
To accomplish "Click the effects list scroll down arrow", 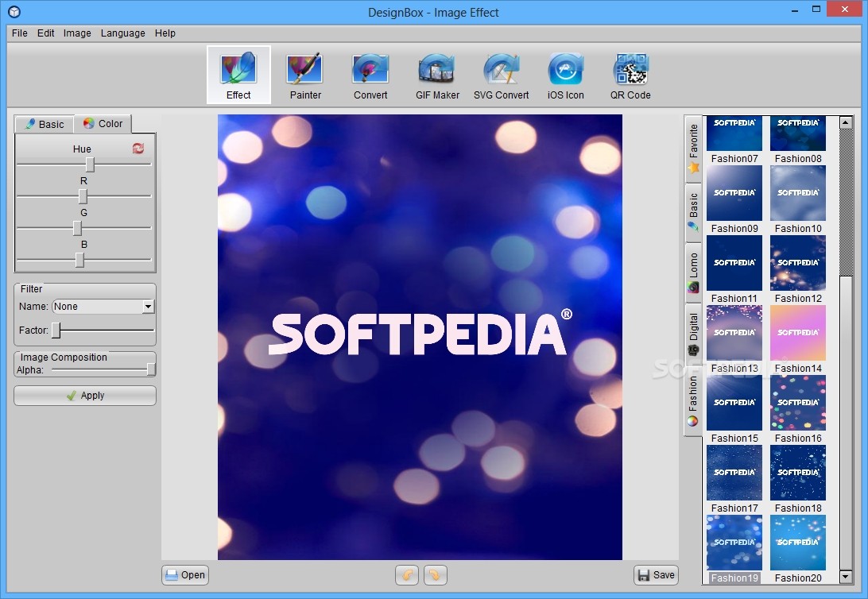I will point(845,577).
